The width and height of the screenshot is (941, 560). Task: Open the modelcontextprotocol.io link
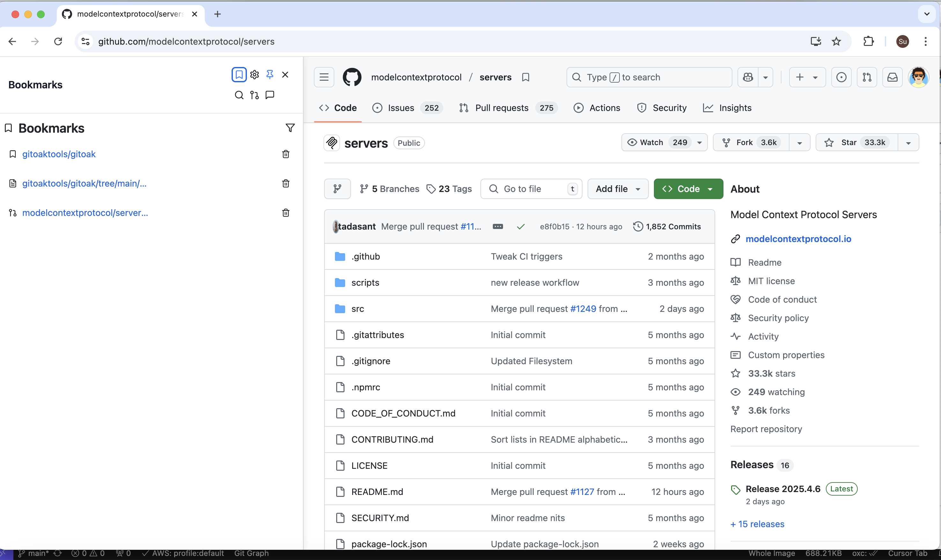pos(798,239)
